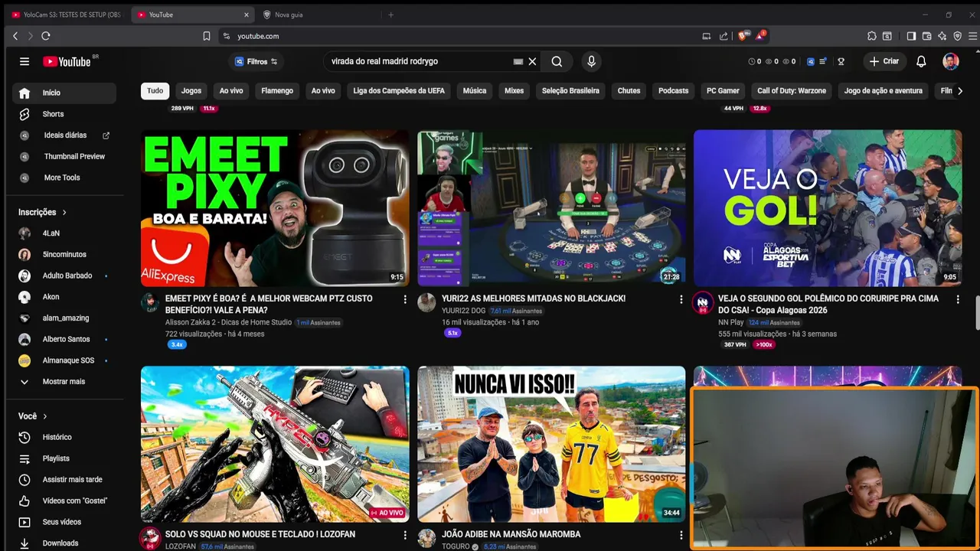Click the Criar create button
Image resolution: width=980 pixels, height=551 pixels.
coord(884,61)
